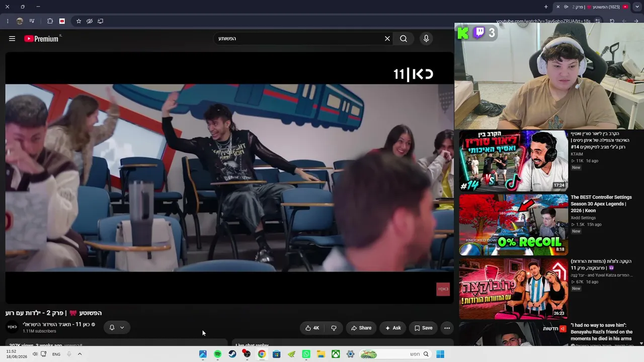Like the video (4K likes)
The height and width of the screenshot is (362, 644).
(312, 328)
